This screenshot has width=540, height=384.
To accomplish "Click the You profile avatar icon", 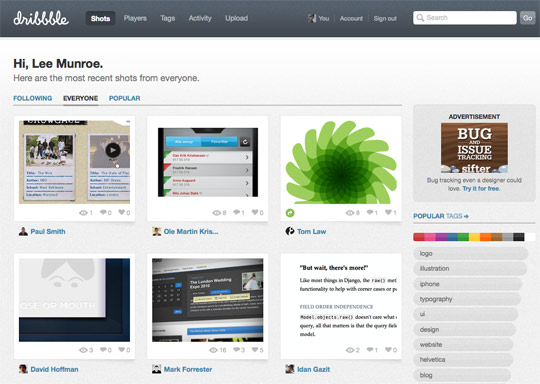I will point(312,18).
